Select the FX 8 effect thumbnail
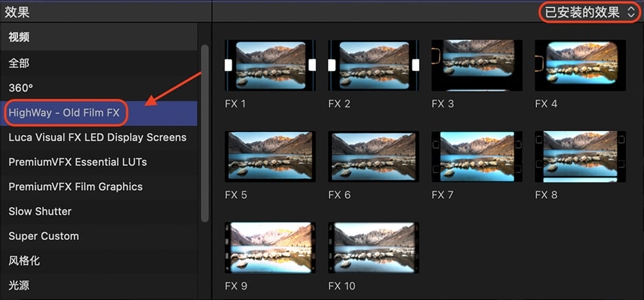 point(580,157)
